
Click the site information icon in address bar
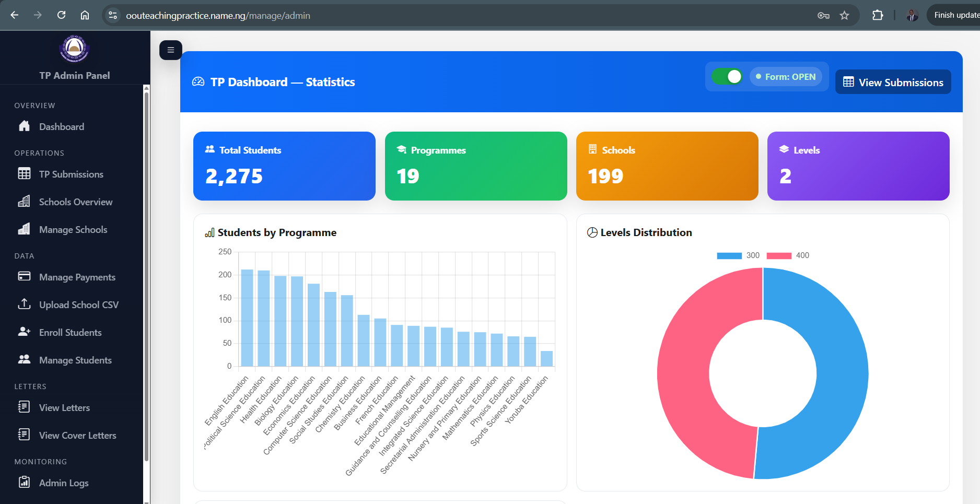pos(113,15)
